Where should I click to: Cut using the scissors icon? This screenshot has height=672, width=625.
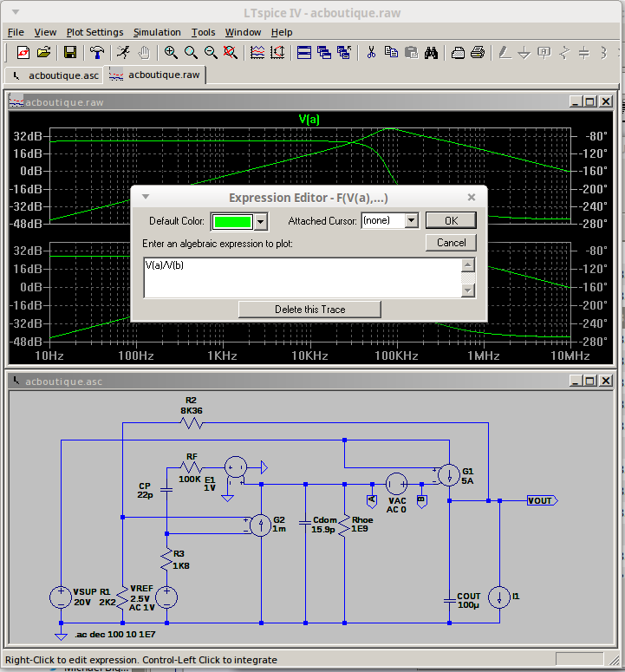pyautogui.click(x=371, y=53)
